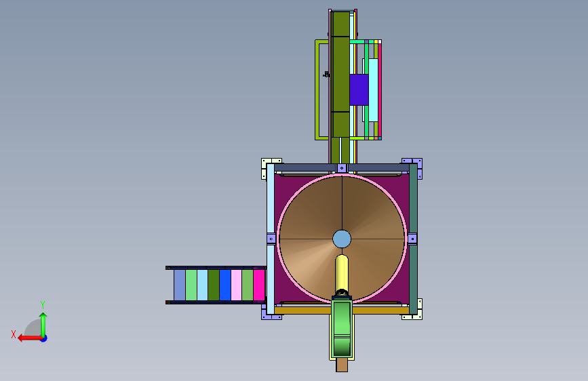Pick the dark green block on conveyor
588x381 pixels.
click(214, 285)
